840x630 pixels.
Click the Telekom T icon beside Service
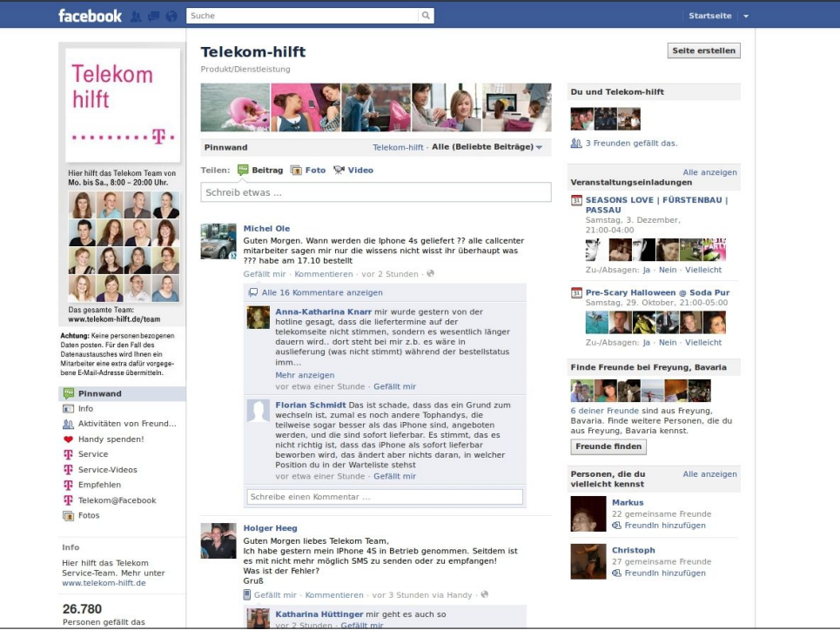(68, 454)
